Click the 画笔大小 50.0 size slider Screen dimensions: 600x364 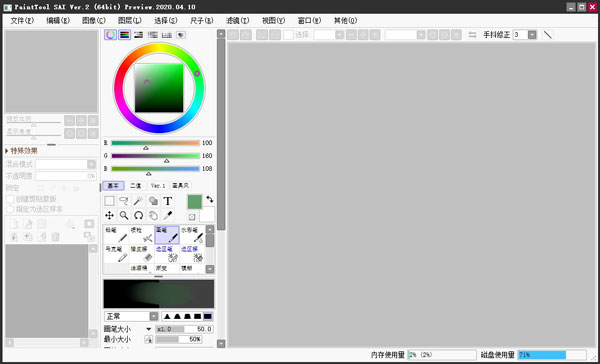point(184,329)
